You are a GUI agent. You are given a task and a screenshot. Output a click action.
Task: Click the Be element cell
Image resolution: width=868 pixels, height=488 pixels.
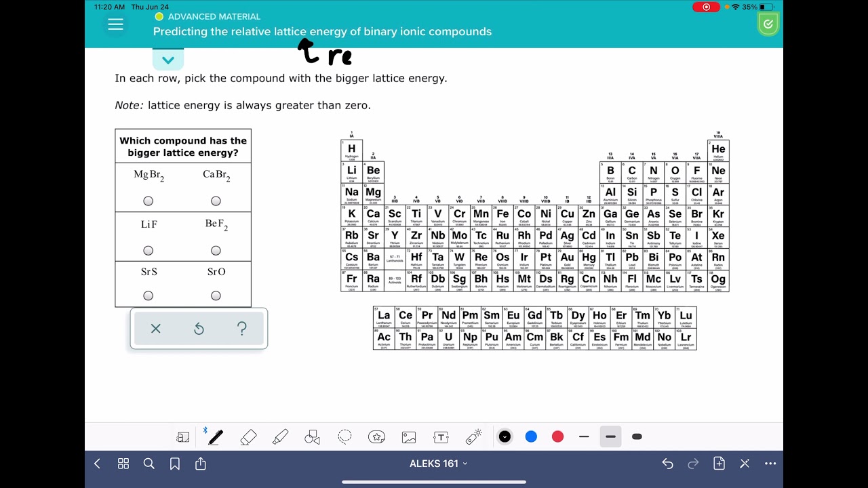373,173
